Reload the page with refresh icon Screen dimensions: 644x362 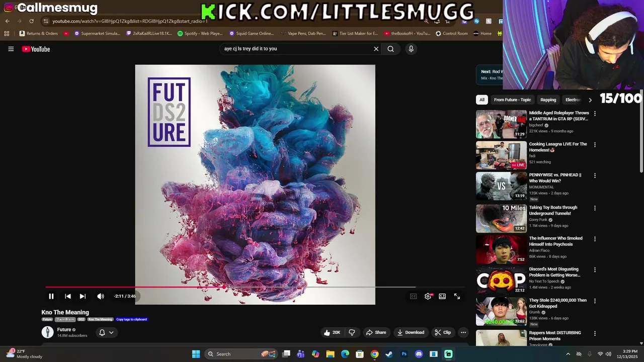(31, 21)
